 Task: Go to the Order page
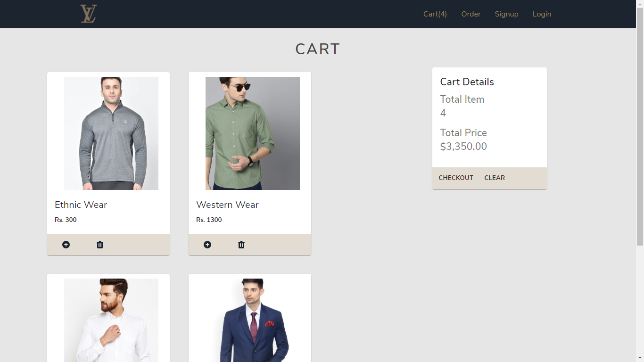(471, 14)
